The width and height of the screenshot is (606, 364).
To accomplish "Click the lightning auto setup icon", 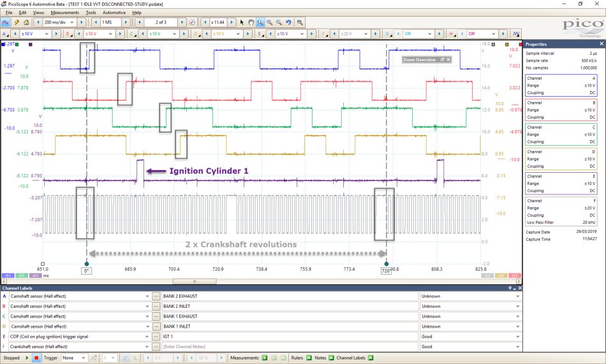I will point(17,22).
